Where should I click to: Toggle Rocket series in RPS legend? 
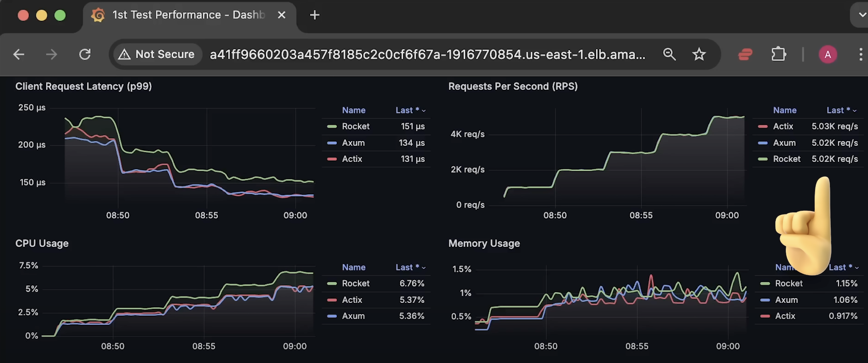click(x=787, y=159)
